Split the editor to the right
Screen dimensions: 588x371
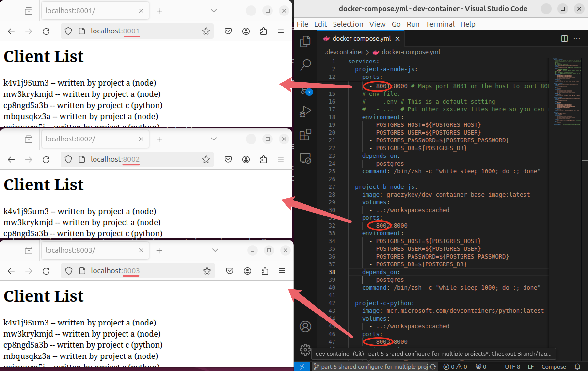(x=564, y=39)
